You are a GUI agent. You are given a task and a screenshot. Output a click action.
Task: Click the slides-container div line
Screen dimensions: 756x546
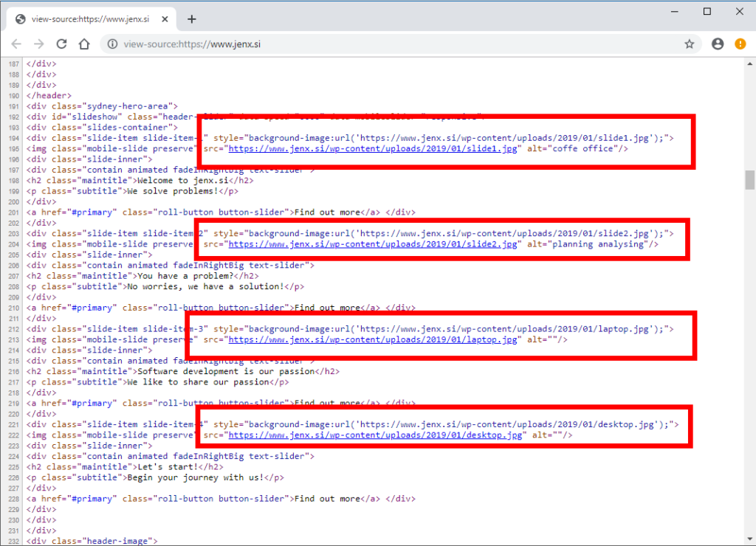(x=102, y=127)
